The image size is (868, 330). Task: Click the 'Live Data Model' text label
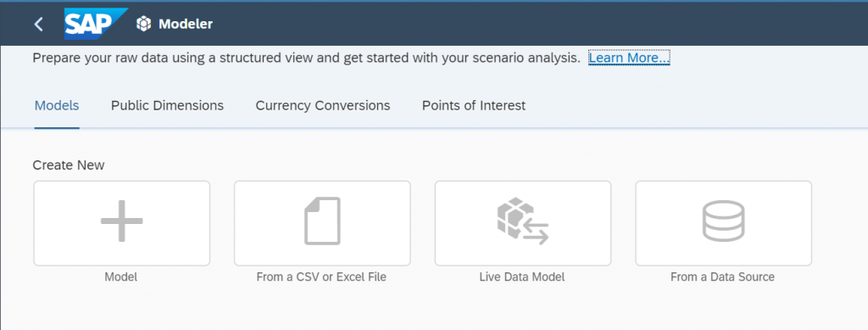522,277
